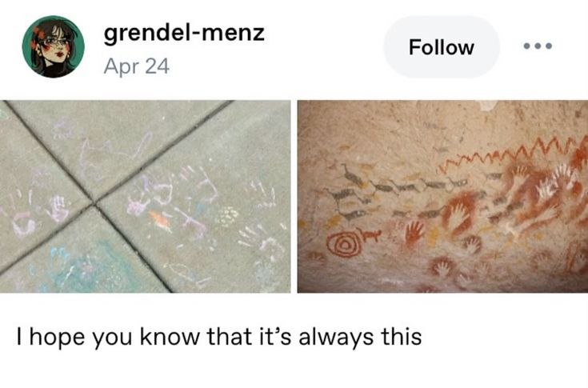Click where the sidewalk cracks intersect
Screen dimensions: 588x388
pyautogui.click(x=93, y=203)
